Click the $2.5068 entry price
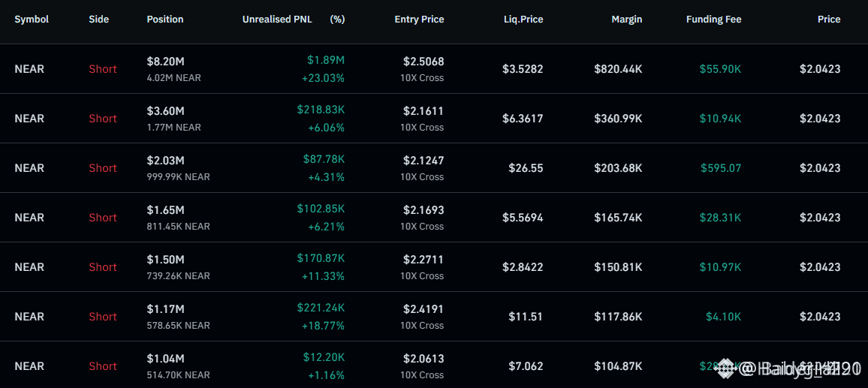 423,62
